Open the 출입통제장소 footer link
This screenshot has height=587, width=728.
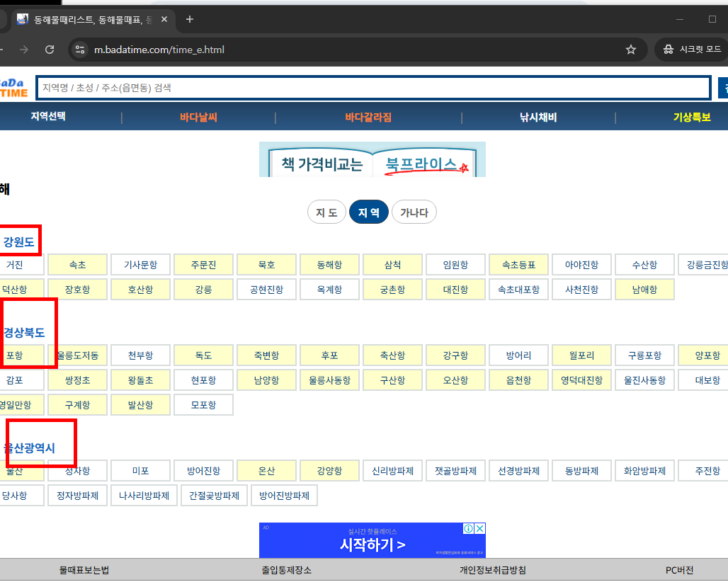[x=287, y=570]
